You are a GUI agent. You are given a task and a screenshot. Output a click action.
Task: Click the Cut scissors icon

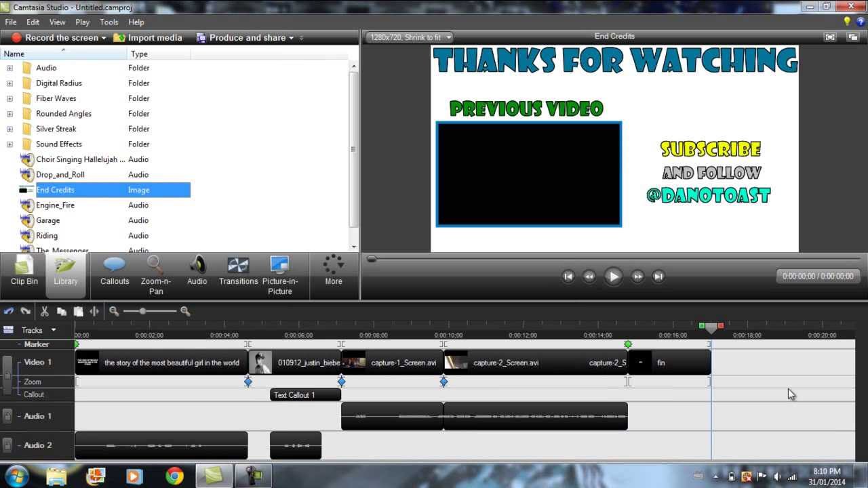pyautogui.click(x=44, y=311)
